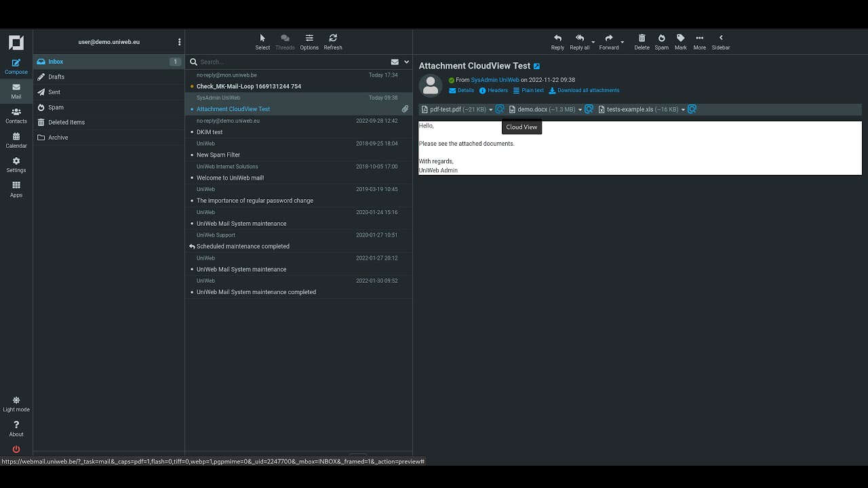Click Download all attachments
This screenshot has height=488, width=868.
(584, 90)
